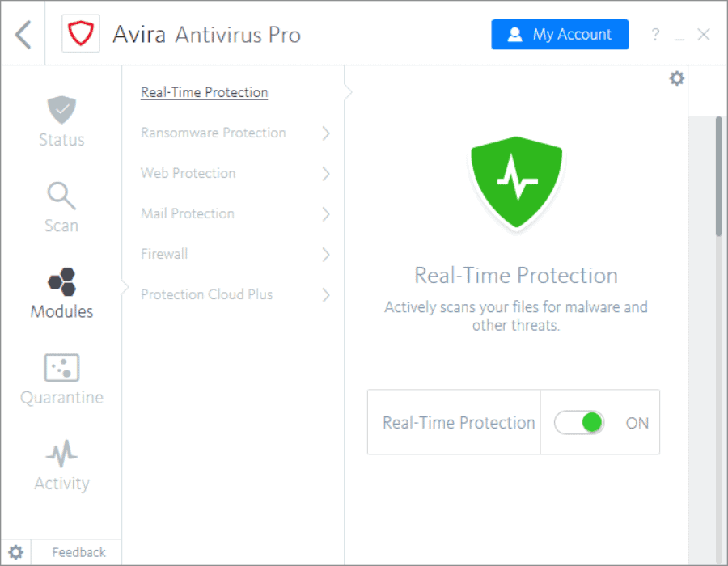Image resolution: width=728 pixels, height=566 pixels.
Task: Click 'Actively scans your files' description
Action: pos(516,315)
